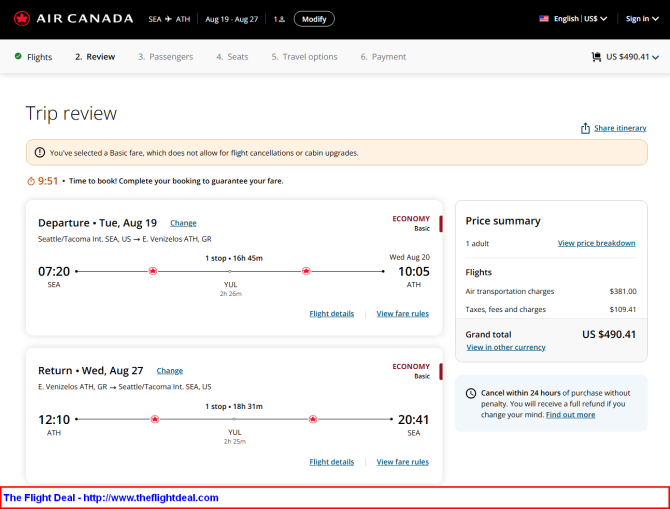
Task: Click second Air Canada marker on departure timeline
Action: [x=306, y=271]
